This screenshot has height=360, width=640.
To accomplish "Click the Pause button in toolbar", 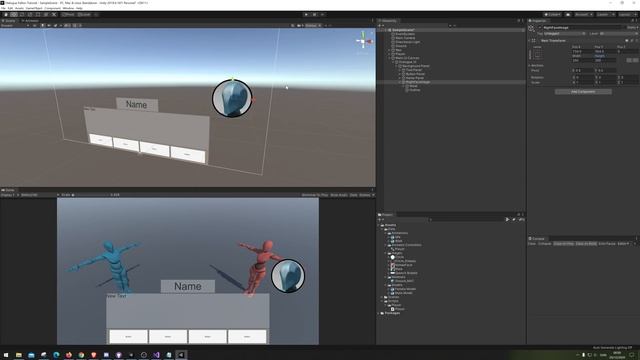I will pyautogui.click(x=314, y=14).
